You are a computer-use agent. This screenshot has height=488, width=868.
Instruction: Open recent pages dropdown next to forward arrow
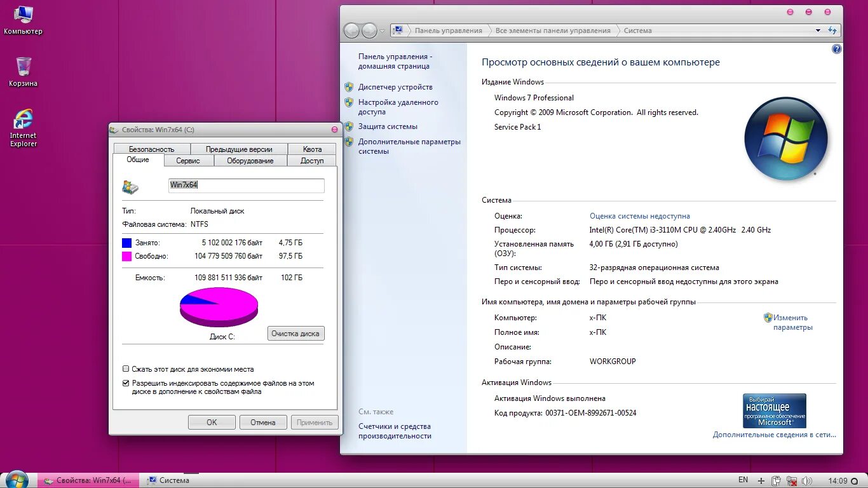click(383, 30)
